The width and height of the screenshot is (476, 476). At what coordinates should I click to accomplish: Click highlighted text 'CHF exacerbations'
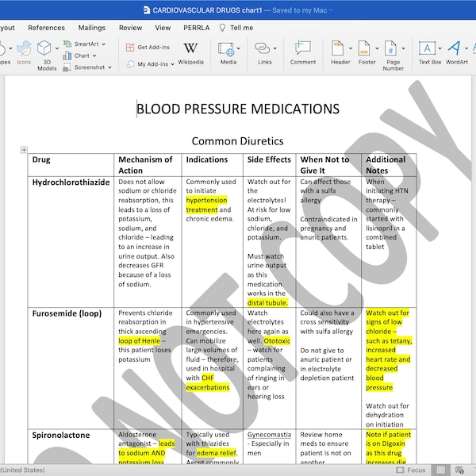pyautogui.click(x=208, y=382)
